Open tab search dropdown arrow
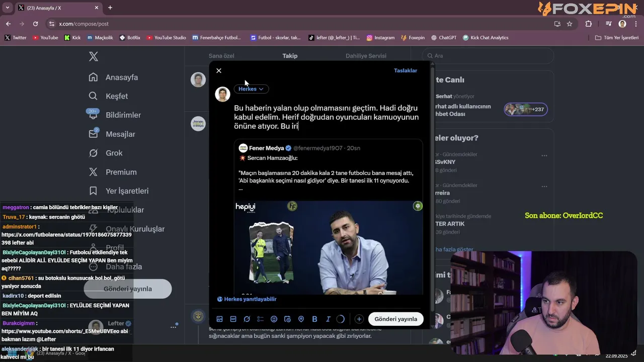Screen dimensions: 644x362 pyautogui.click(x=7, y=8)
